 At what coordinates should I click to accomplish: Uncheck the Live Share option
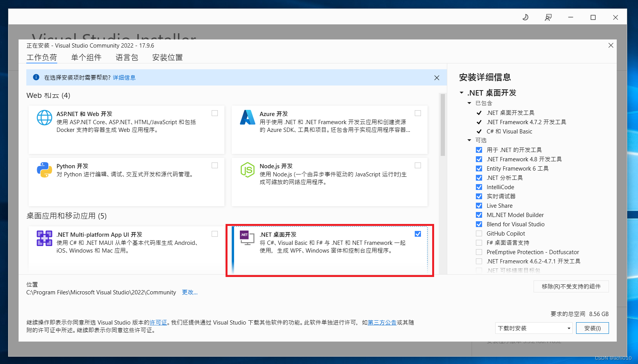click(x=479, y=206)
